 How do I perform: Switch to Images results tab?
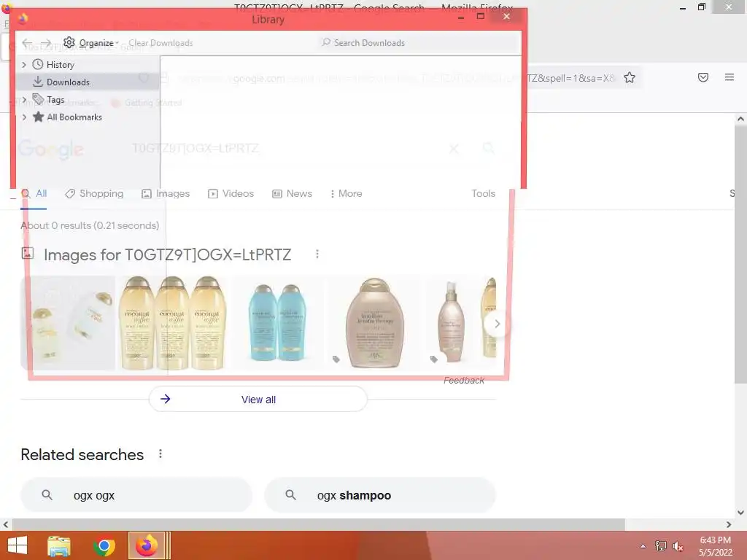tap(166, 194)
